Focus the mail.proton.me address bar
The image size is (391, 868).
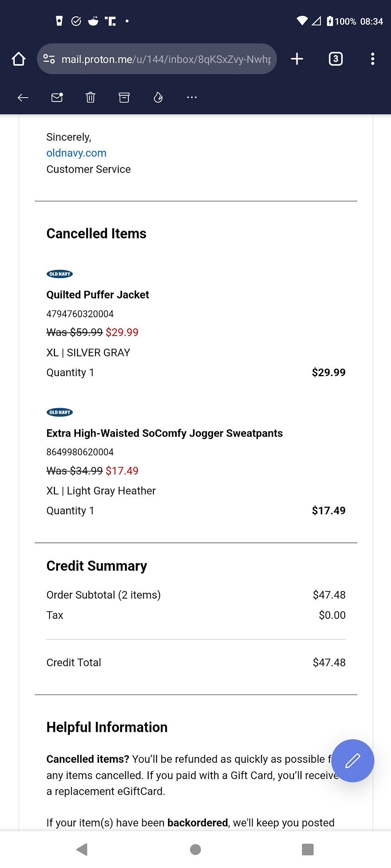166,59
